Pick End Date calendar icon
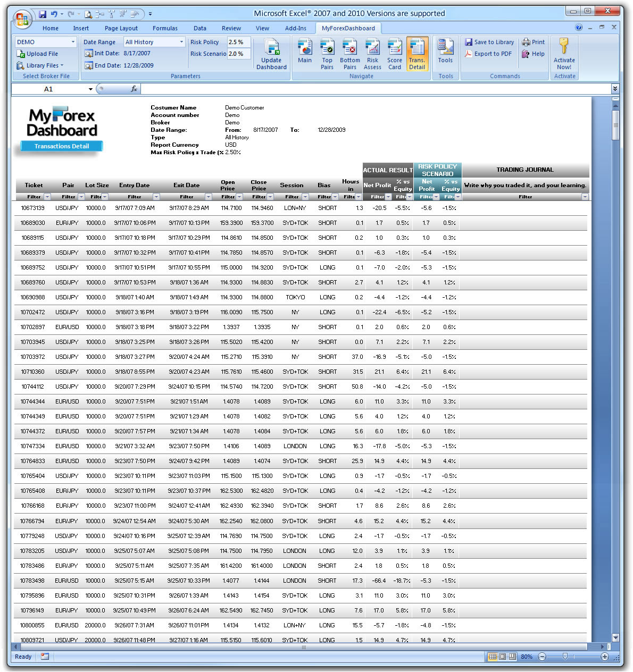 pos(89,65)
